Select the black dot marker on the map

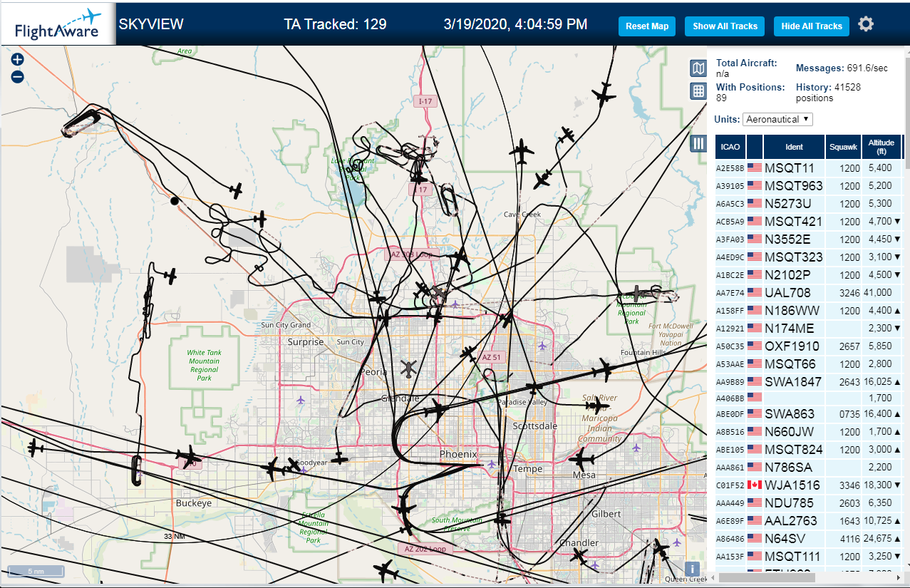click(x=175, y=201)
